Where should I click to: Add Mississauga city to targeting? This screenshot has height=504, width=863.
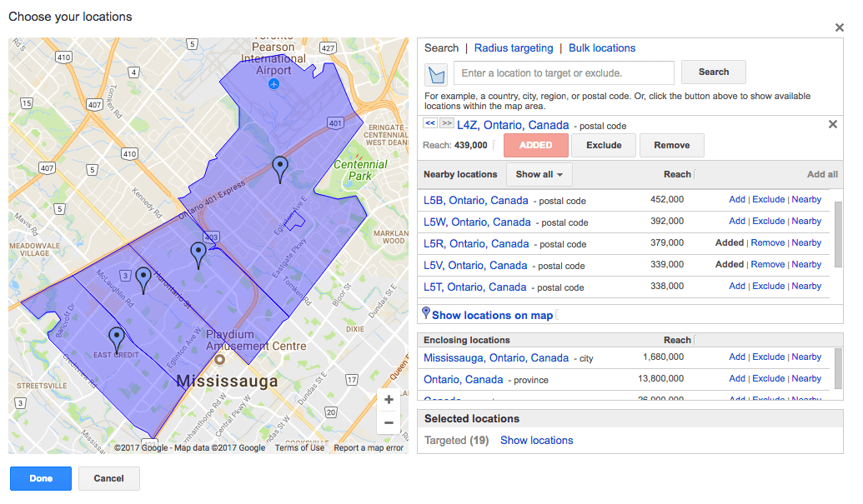point(737,357)
